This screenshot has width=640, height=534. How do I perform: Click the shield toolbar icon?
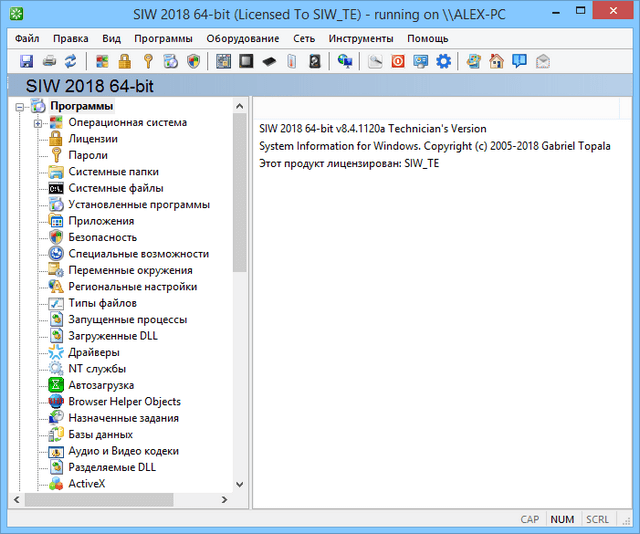194,61
